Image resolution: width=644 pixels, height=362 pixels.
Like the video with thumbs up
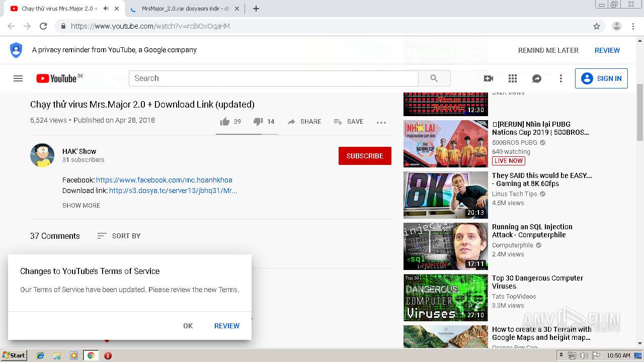pyautogui.click(x=225, y=122)
